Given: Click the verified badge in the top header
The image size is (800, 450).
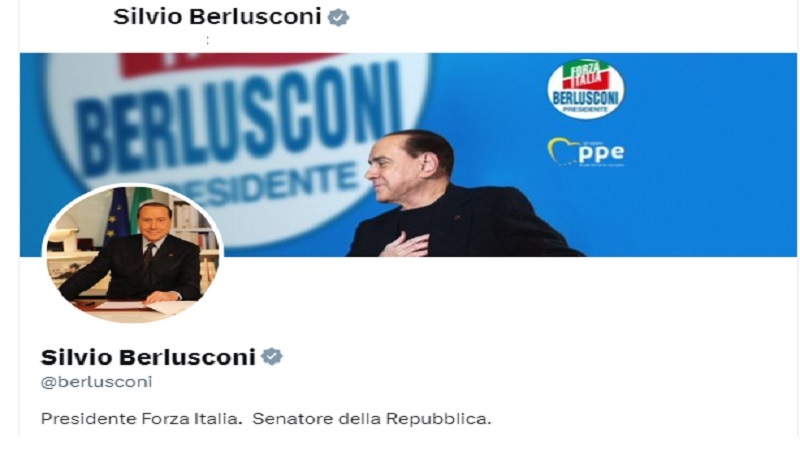Looking at the screenshot, I should 338,17.
